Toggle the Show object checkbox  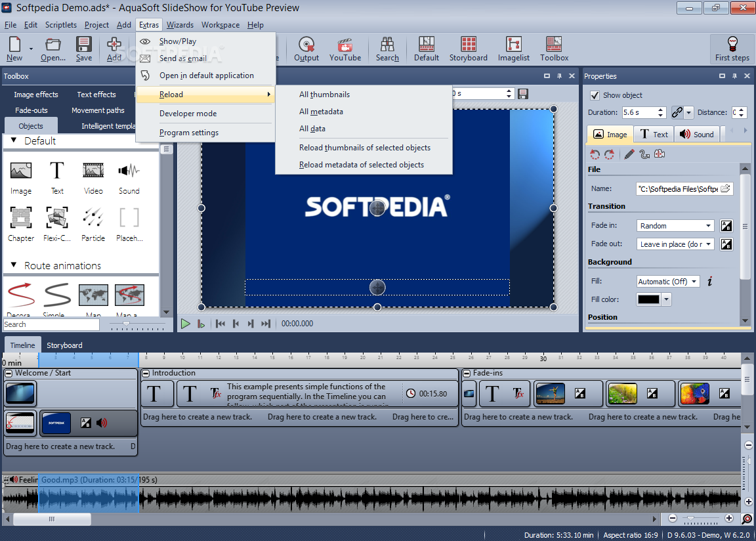tap(595, 95)
